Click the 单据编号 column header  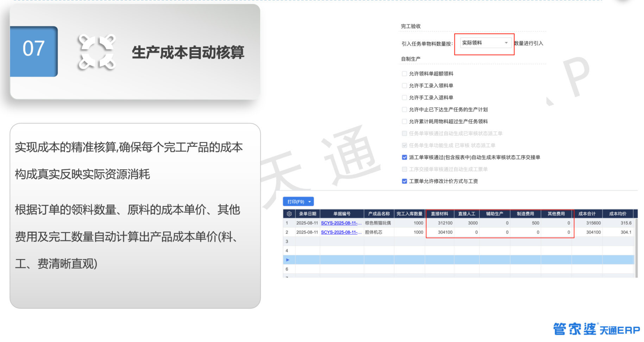click(x=342, y=214)
